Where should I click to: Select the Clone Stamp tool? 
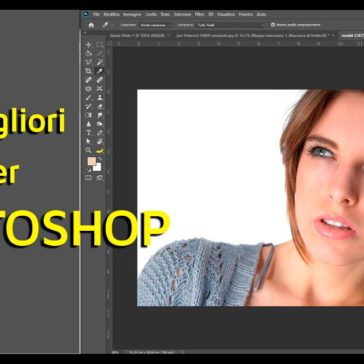pyautogui.click(x=100, y=98)
